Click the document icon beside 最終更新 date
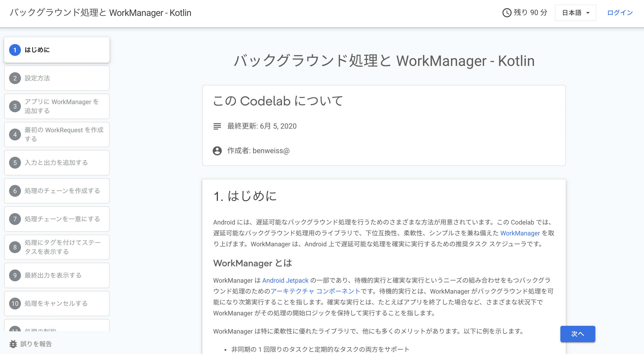The height and width of the screenshot is (354, 644). (217, 126)
